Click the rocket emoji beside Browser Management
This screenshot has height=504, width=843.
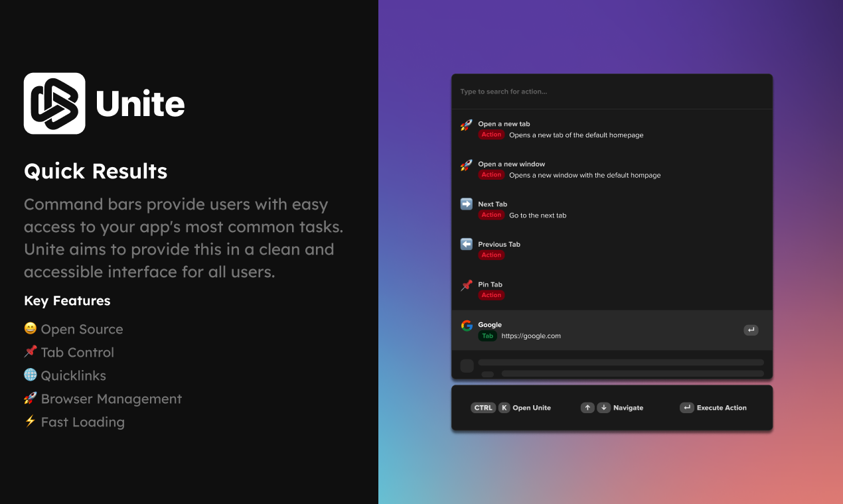(x=31, y=398)
